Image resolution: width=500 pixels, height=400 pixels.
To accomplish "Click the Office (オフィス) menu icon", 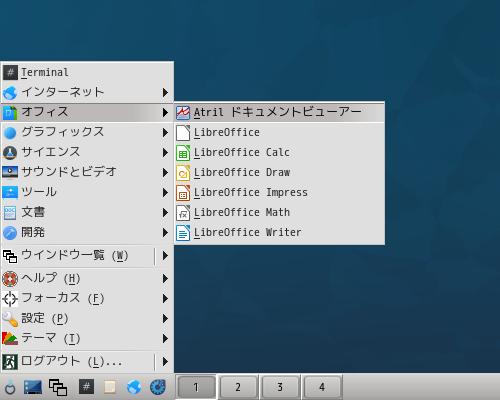I will 10,112.
